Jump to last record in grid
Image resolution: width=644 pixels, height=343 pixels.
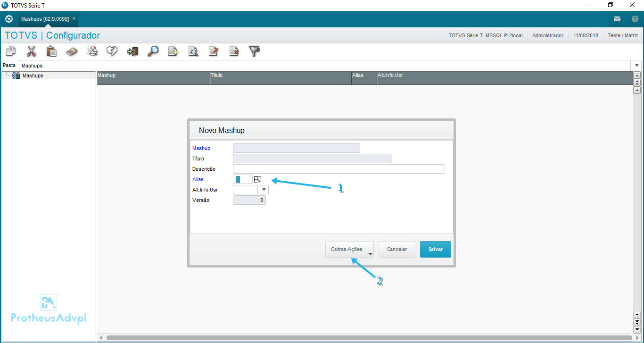pos(637,329)
